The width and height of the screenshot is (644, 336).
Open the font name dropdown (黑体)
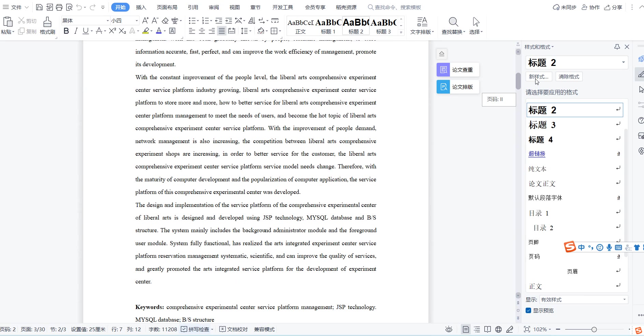108,20
